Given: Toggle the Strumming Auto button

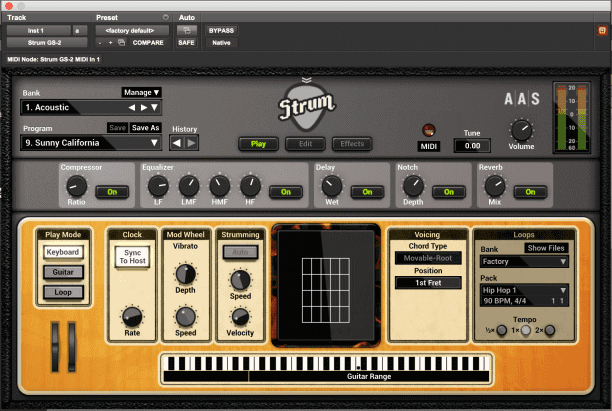Looking at the screenshot, I should pos(240,252).
